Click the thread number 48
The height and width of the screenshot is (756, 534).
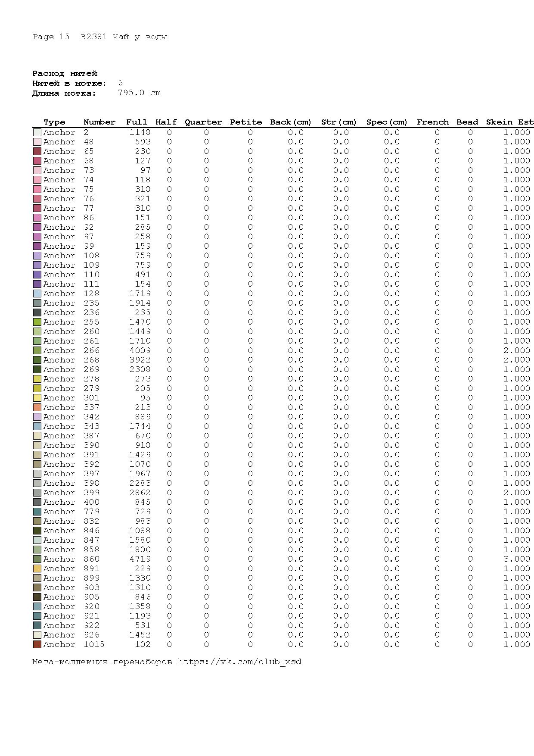[89, 142]
